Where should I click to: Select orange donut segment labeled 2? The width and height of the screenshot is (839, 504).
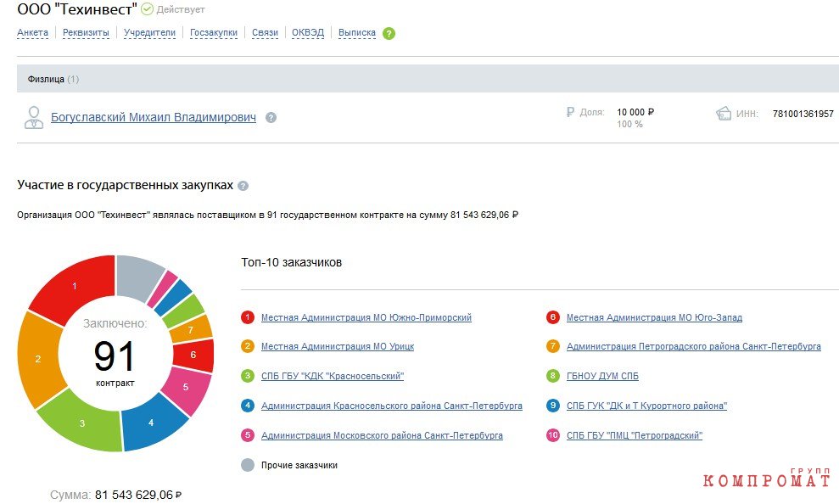(38, 358)
